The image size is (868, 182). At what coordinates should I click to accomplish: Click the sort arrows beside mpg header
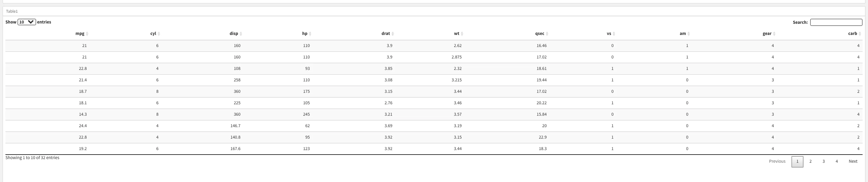[87, 34]
